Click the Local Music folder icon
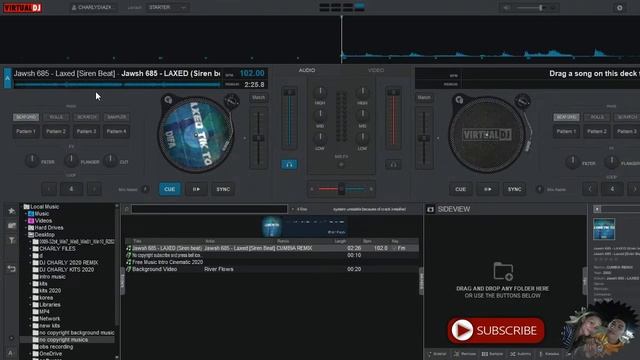 (27, 207)
